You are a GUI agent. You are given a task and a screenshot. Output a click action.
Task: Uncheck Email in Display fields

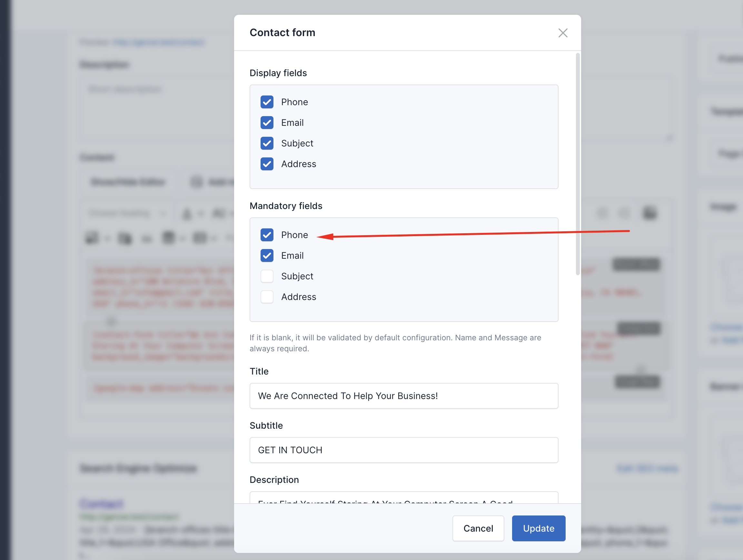point(267,123)
